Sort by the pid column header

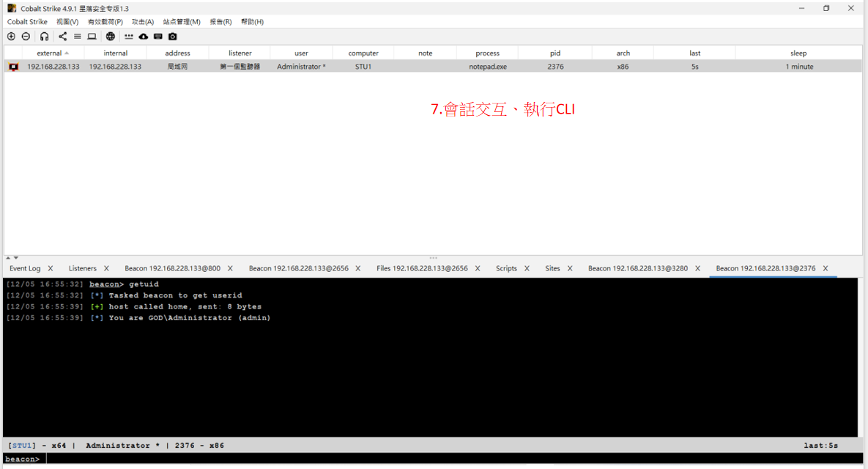(x=555, y=53)
